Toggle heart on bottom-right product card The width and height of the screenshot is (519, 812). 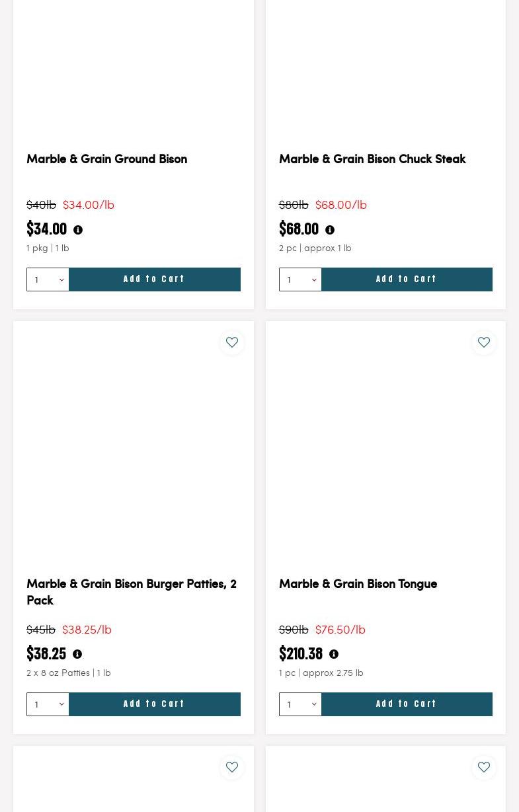pyautogui.click(x=484, y=767)
